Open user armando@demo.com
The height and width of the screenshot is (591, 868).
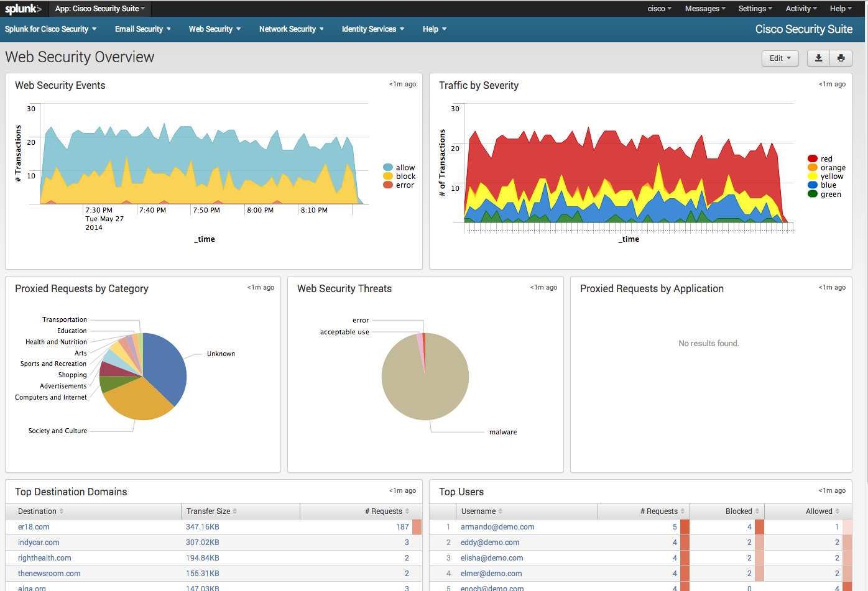tap(497, 527)
